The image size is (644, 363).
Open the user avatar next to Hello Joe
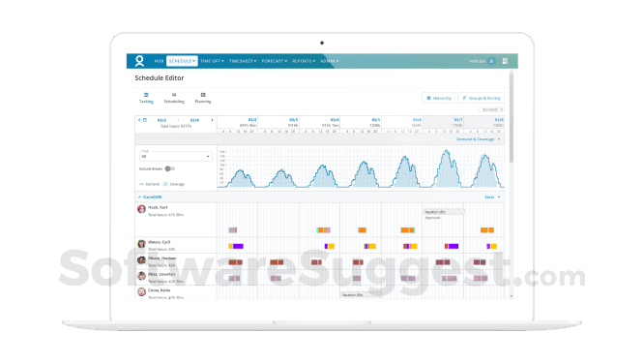pyautogui.click(x=491, y=61)
